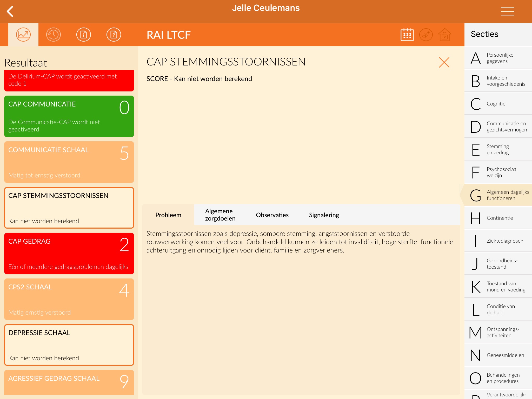The height and width of the screenshot is (399, 532).
Task: Open section E Stemming en gedrag
Action: click(x=498, y=149)
